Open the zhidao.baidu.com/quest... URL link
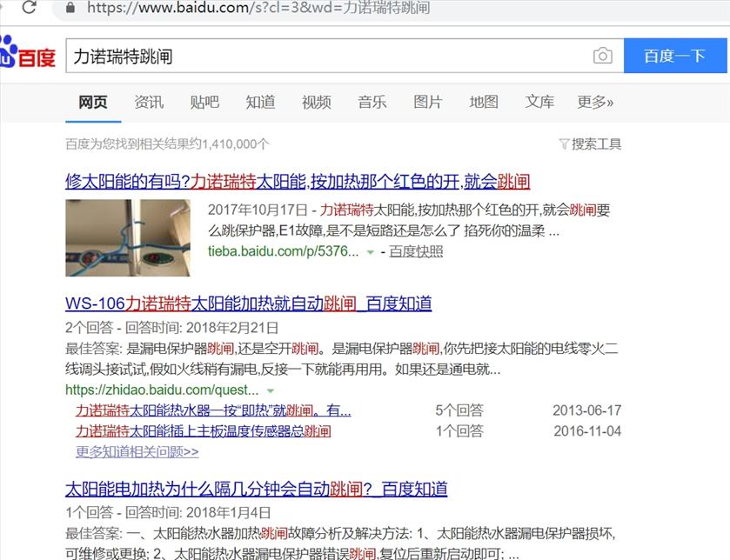 [x=162, y=390]
